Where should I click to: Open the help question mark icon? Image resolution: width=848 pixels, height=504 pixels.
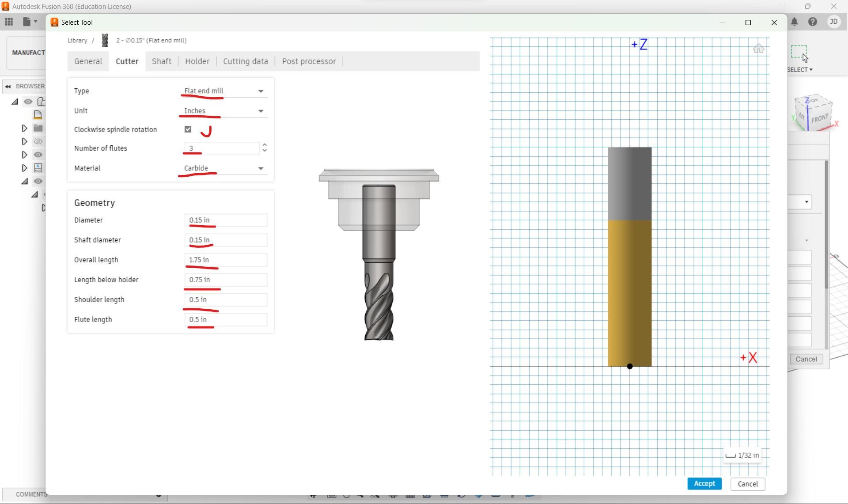[x=813, y=22]
